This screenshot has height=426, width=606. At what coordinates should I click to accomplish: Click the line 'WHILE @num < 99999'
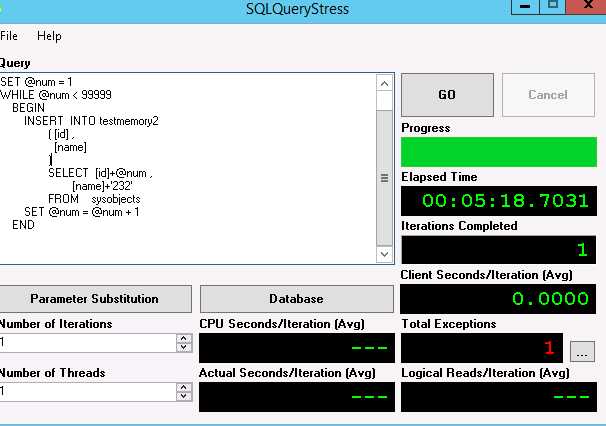(x=56, y=95)
